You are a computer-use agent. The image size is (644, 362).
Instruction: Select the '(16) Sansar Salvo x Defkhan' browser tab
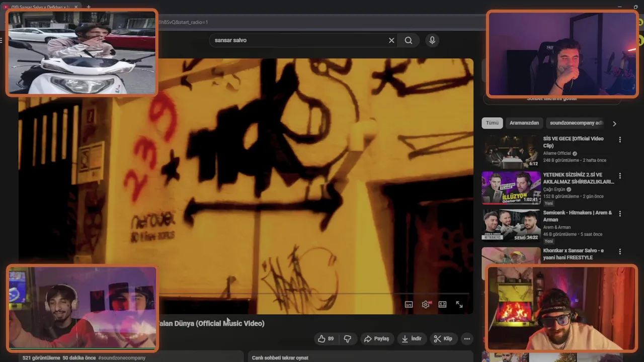[x=41, y=7]
